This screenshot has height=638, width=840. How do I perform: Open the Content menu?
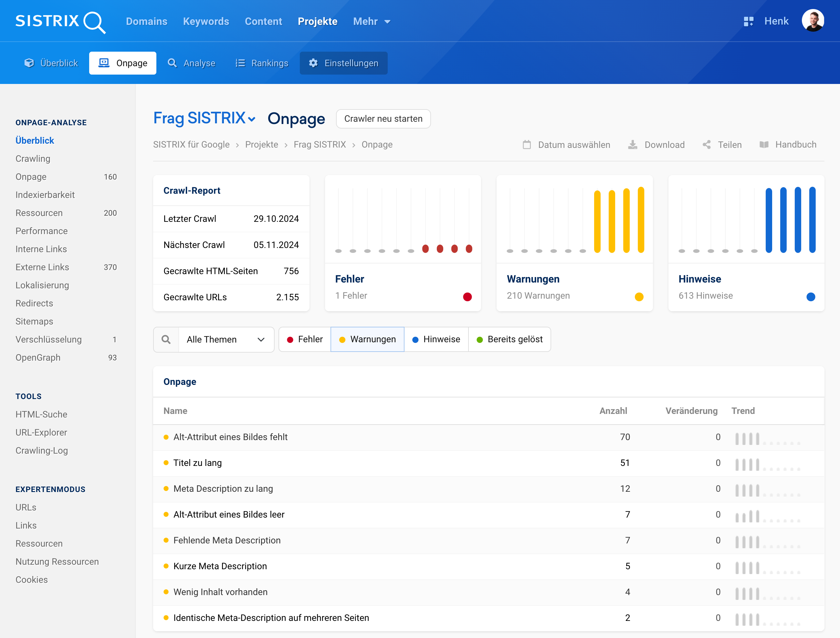pos(263,21)
